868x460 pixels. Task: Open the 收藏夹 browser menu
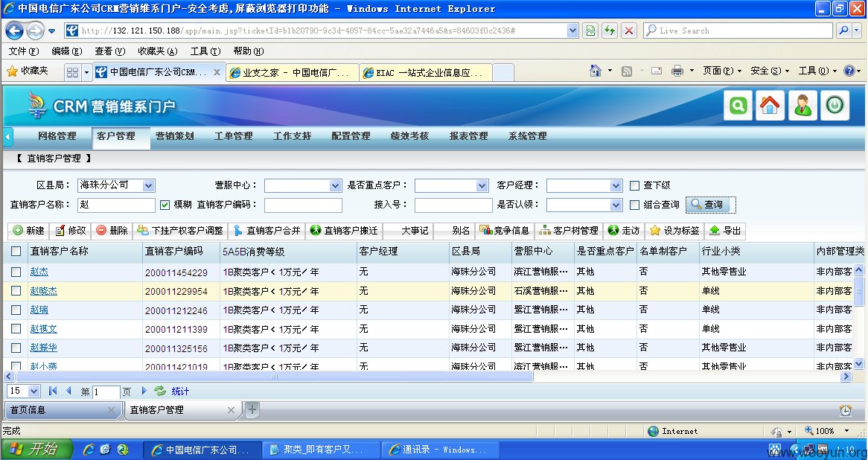[157, 51]
